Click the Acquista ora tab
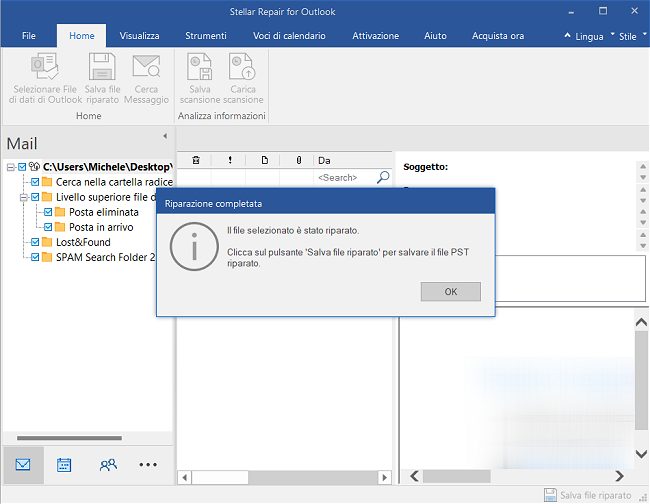Screen dimensions: 650x504 tap(498, 36)
